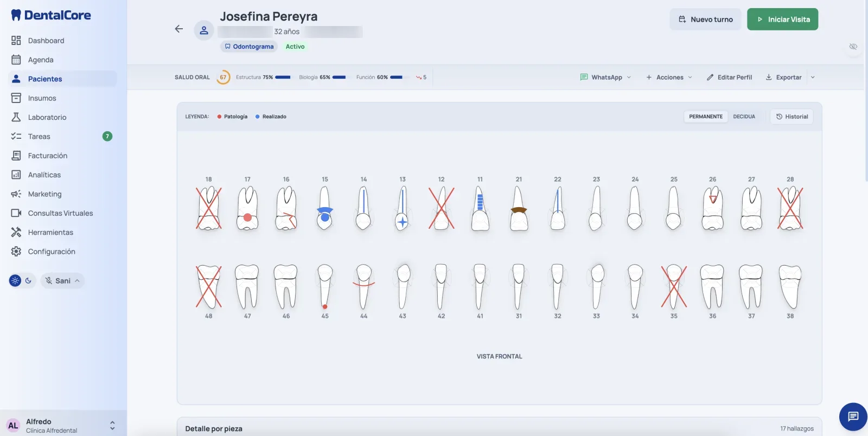Select tooth 35 marked with red cross
The width and height of the screenshot is (868, 436).
(x=674, y=286)
